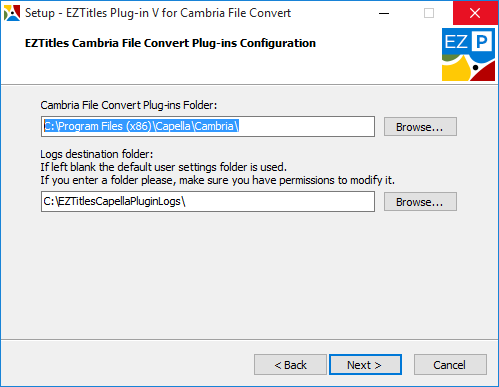499x387 pixels.
Task: Click the colorful figure below the EZP letters
Action: (468, 68)
